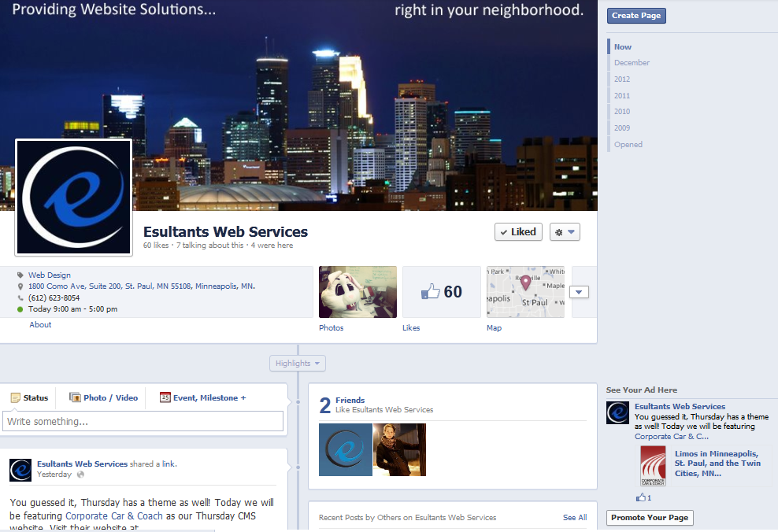Click the Esultants Web Services page title
Screen dimensions: 778x532
tap(225, 232)
